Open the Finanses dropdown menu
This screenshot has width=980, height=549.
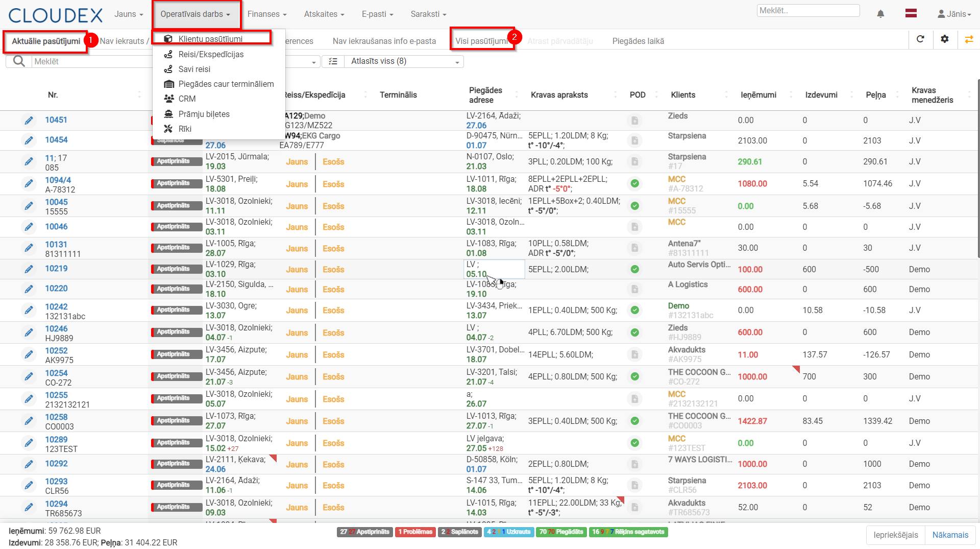pos(267,14)
